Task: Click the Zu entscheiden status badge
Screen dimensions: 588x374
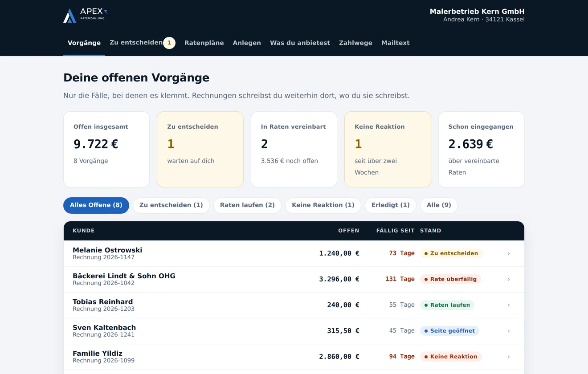Action: (451, 253)
